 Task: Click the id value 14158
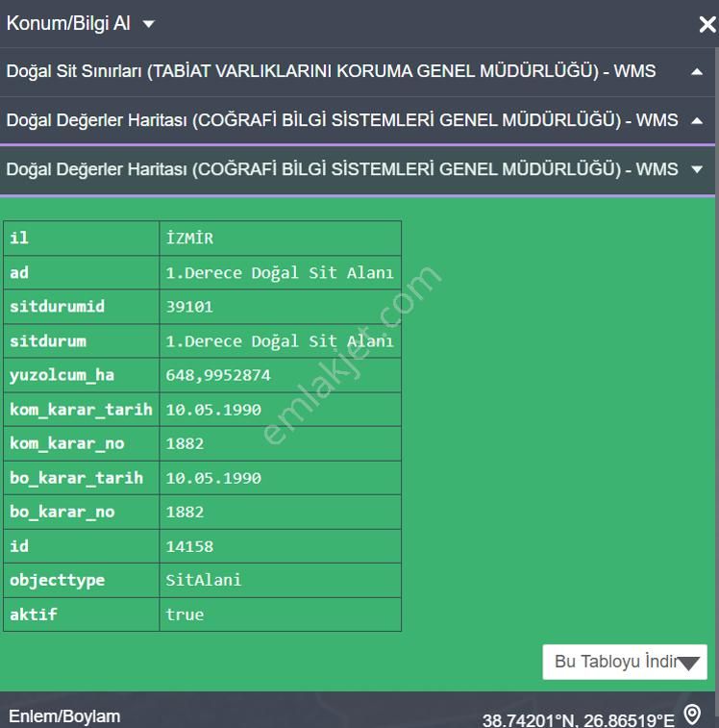(280, 546)
